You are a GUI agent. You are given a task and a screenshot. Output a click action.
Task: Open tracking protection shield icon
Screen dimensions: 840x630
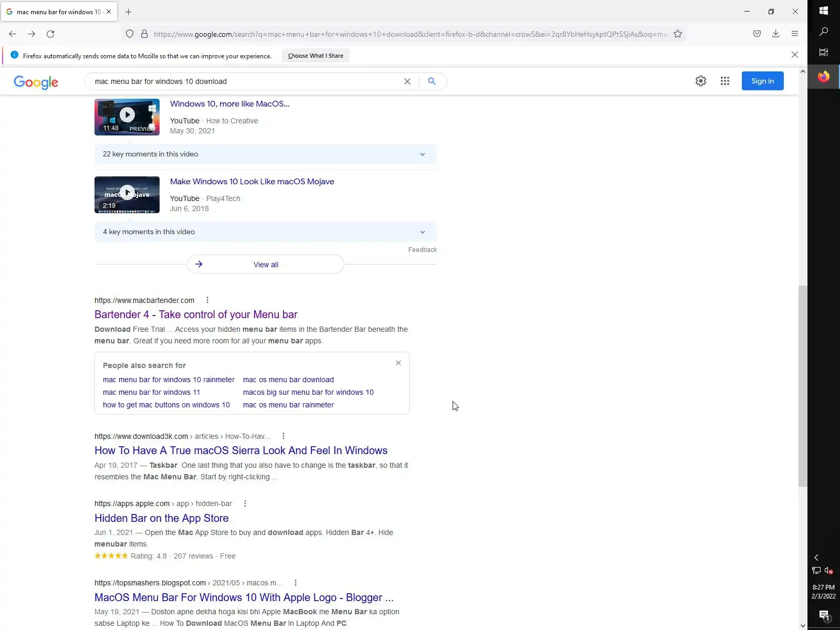(130, 34)
